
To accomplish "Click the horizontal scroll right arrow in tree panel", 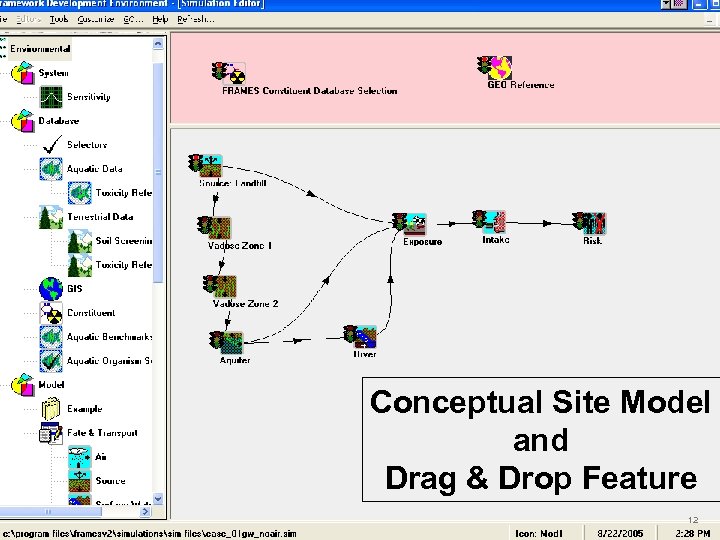I will coord(146,512).
